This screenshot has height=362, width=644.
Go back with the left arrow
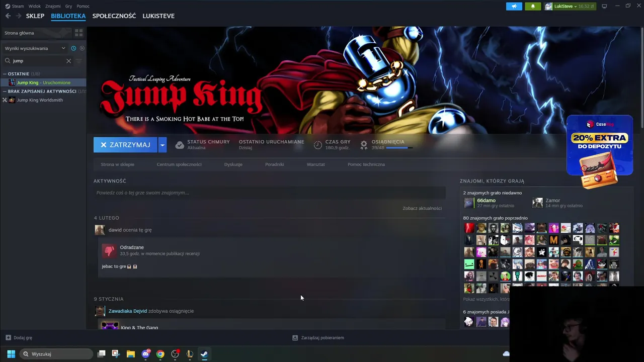click(8, 16)
